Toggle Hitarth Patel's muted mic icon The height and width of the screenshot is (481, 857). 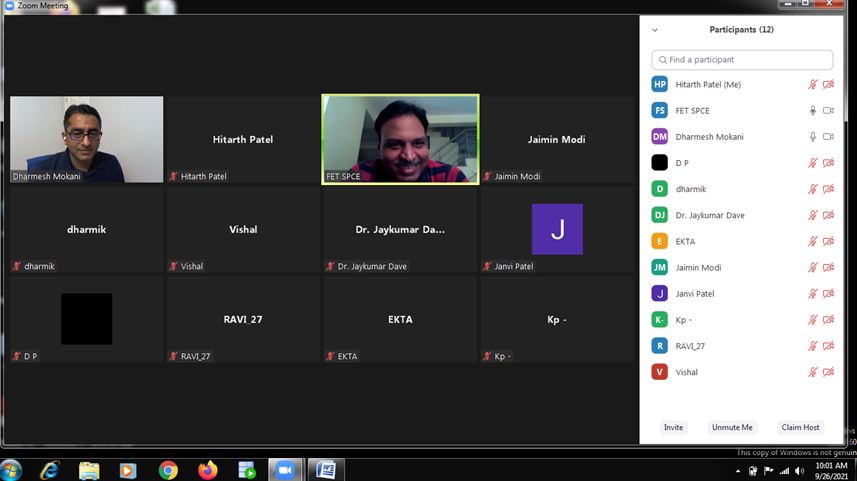pyautogui.click(x=813, y=84)
